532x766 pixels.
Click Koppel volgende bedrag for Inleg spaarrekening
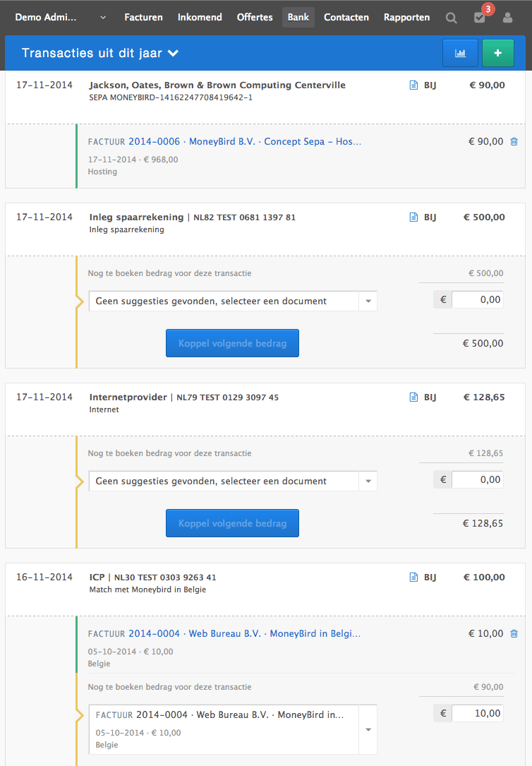coord(232,343)
